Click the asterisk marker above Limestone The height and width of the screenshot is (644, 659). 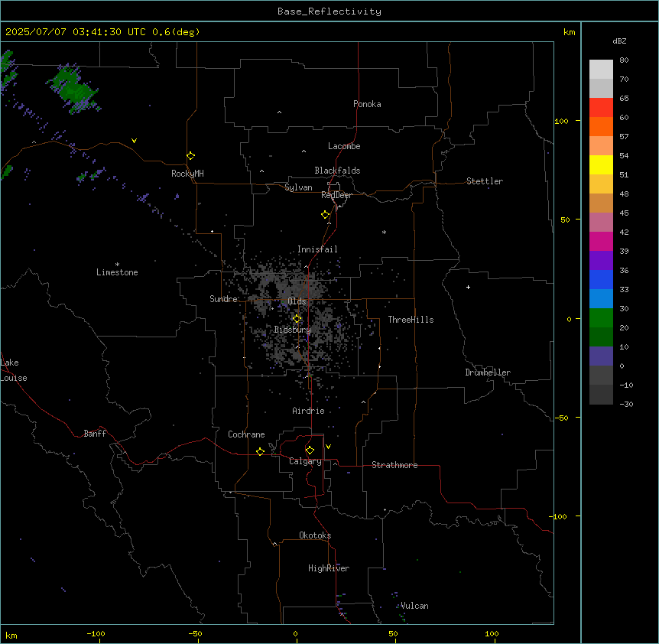coord(117,265)
